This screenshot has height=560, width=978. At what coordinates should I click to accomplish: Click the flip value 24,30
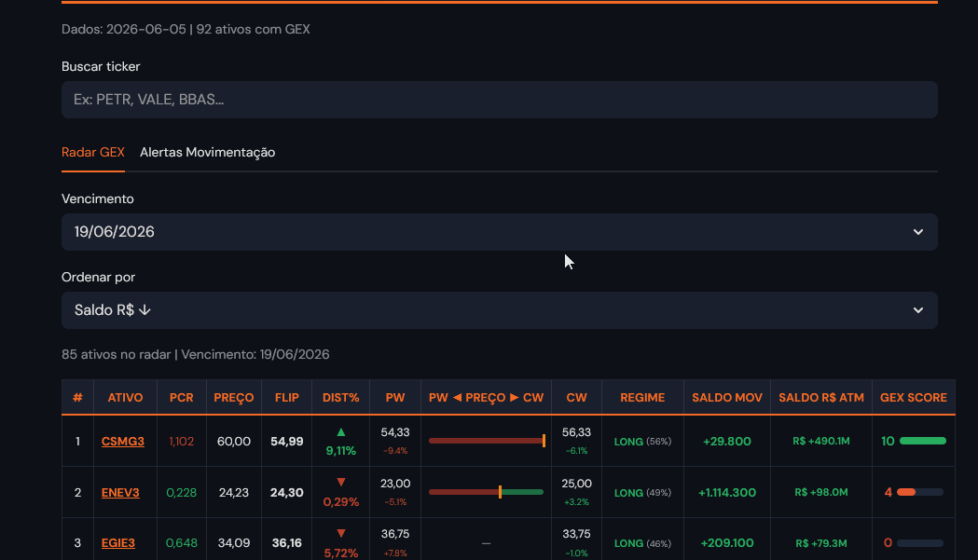pos(287,493)
